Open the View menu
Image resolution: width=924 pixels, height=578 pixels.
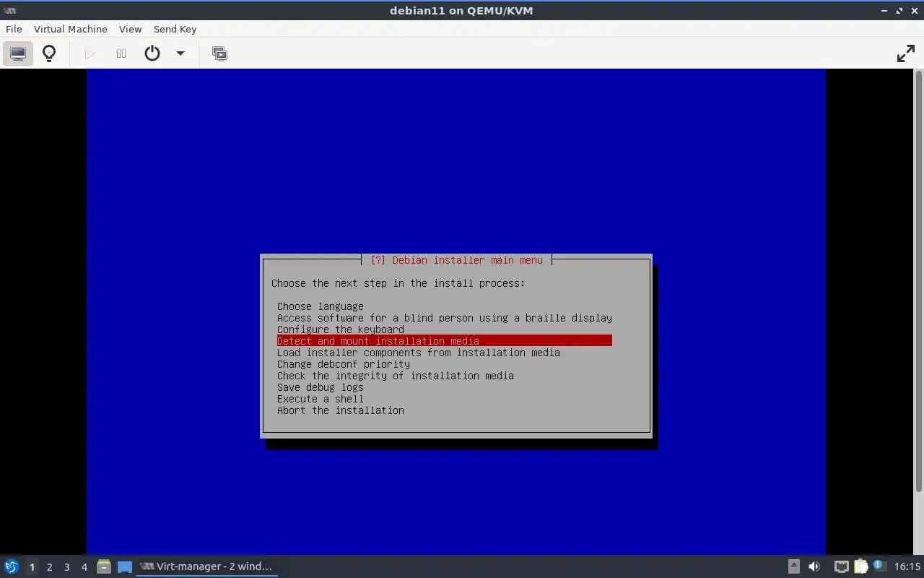(x=130, y=29)
